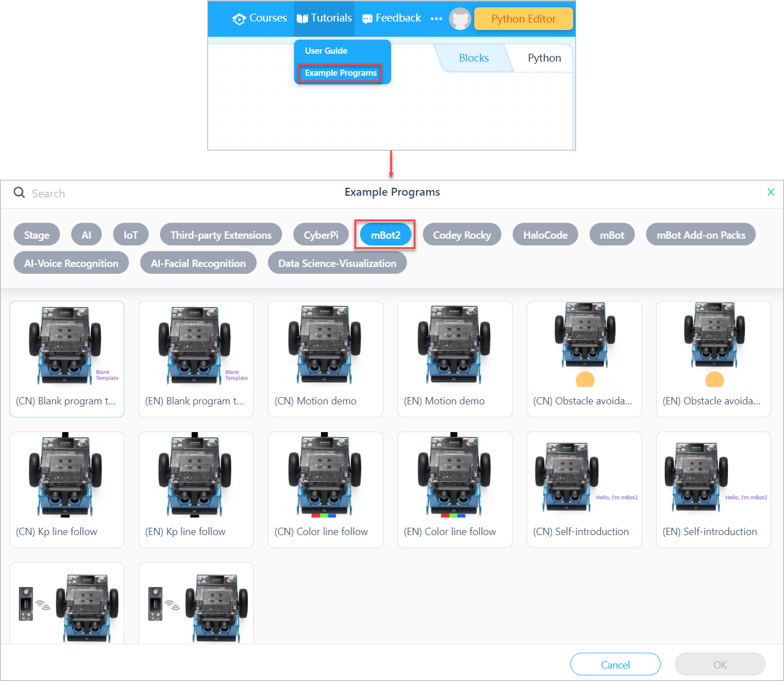
Task: Select Example Programs from the dropdown
Action: [x=340, y=73]
